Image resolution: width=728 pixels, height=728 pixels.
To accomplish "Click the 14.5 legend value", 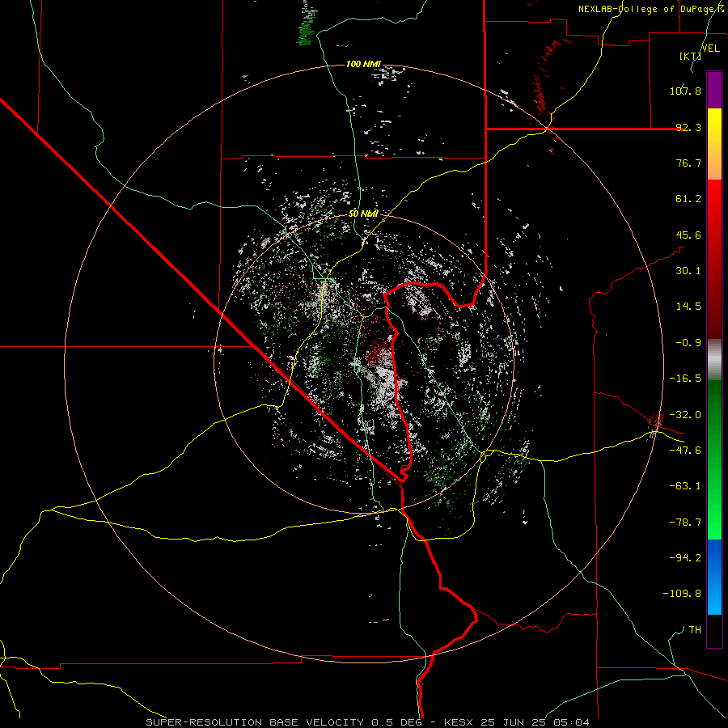I will coord(688,307).
